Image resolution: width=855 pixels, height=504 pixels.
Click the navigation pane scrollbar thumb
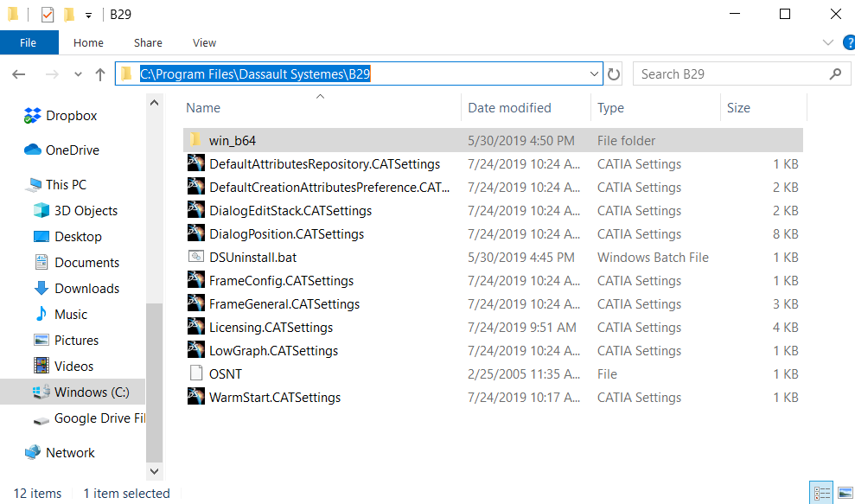(154, 382)
